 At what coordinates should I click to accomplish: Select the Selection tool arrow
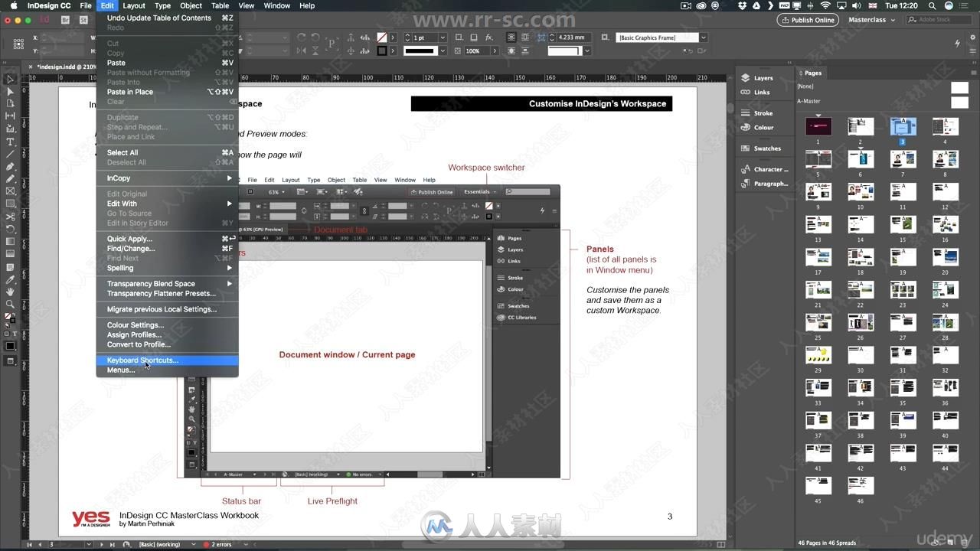click(10, 79)
